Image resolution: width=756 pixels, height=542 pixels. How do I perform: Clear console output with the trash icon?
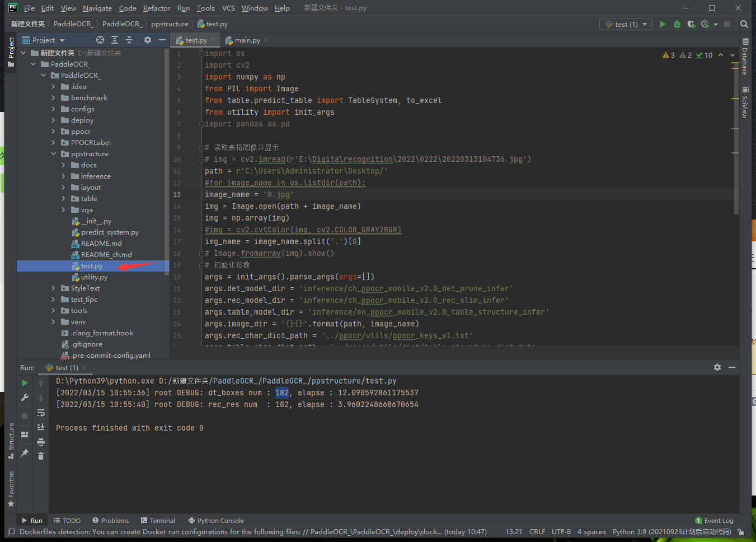[41, 456]
